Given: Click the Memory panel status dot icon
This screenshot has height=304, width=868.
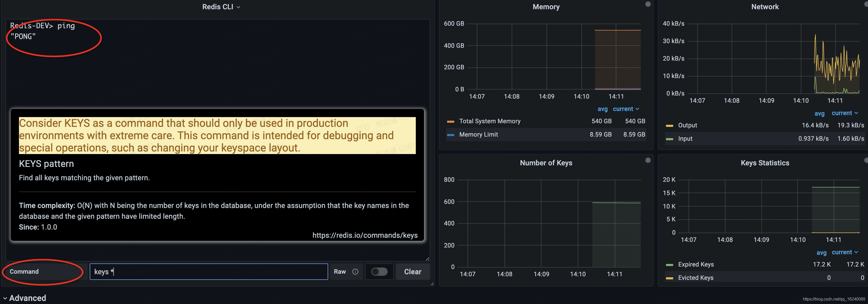Looking at the screenshot, I should click(x=648, y=4).
